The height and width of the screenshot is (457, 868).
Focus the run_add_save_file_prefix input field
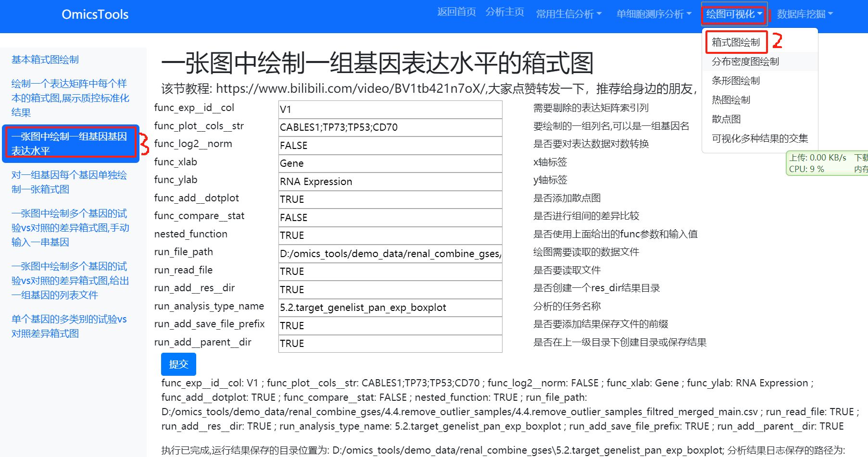[390, 326]
